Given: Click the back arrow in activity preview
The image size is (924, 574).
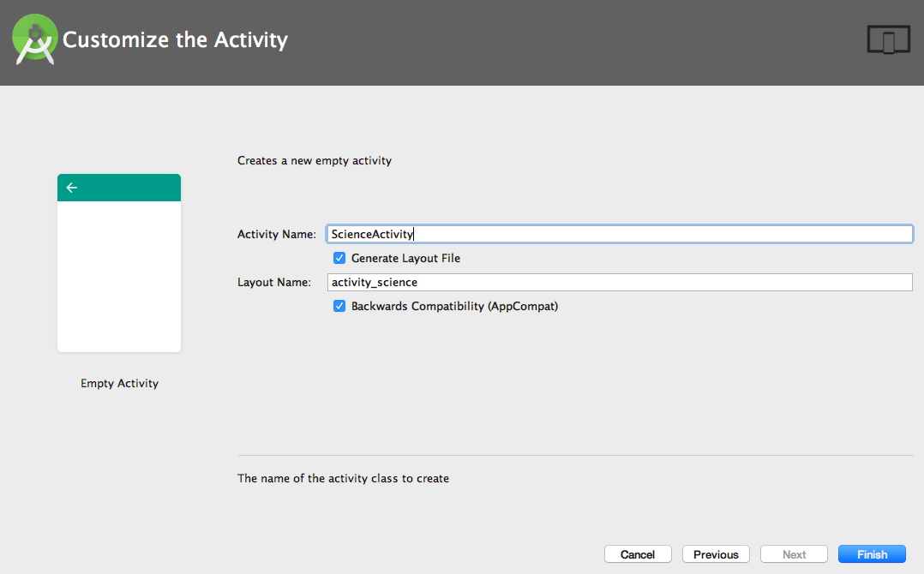Looking at the screenshot, I should 72,188.
